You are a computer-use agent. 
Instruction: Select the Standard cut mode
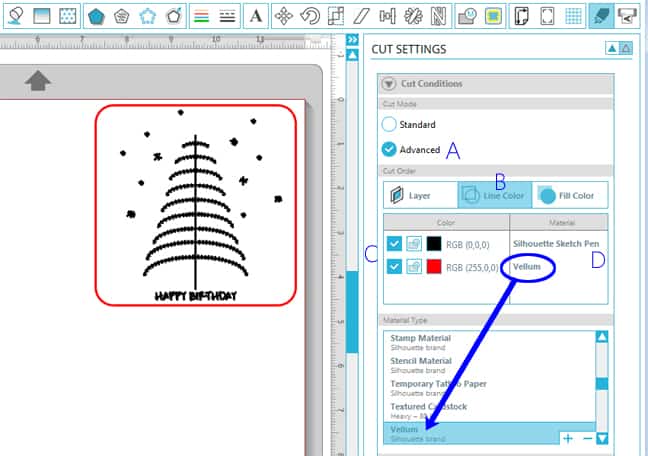coord(390,125)
